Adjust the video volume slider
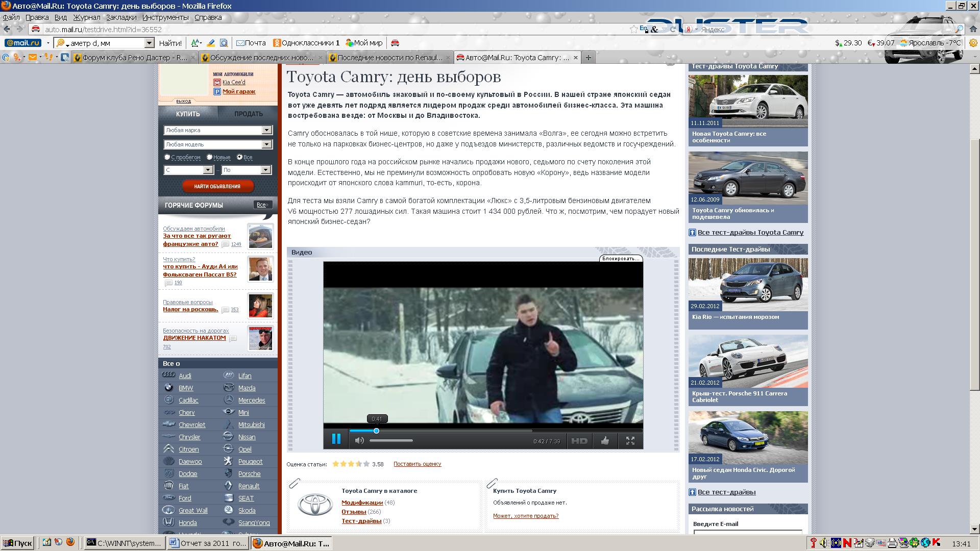Viewport: 980px width, 551px height. coord(391,441)
